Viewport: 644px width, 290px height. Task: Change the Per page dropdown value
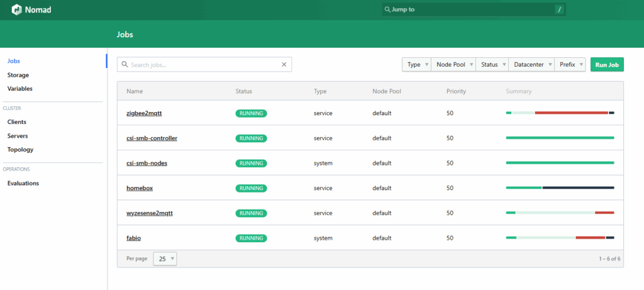pos(165,259)
